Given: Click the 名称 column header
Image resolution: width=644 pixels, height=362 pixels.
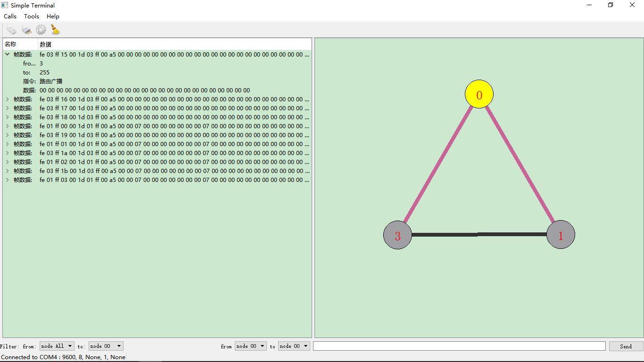Looking at the screenshot, I should tap(20, 44).
